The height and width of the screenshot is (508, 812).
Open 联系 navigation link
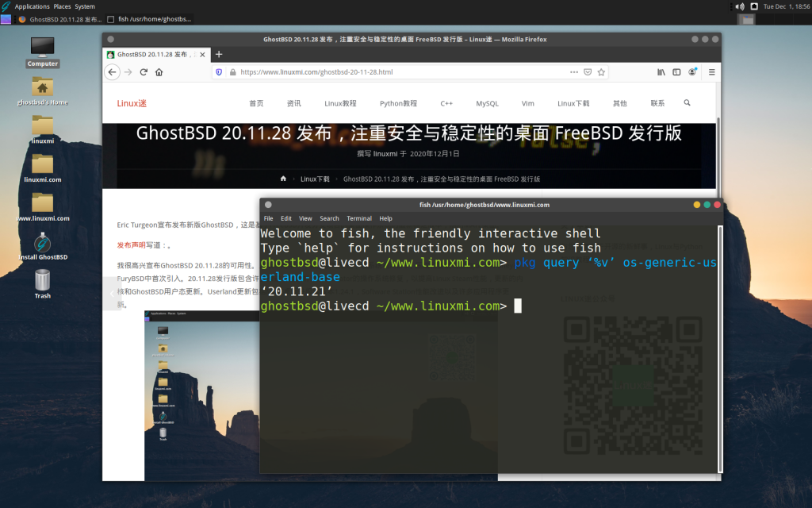[x=657, y=103]
